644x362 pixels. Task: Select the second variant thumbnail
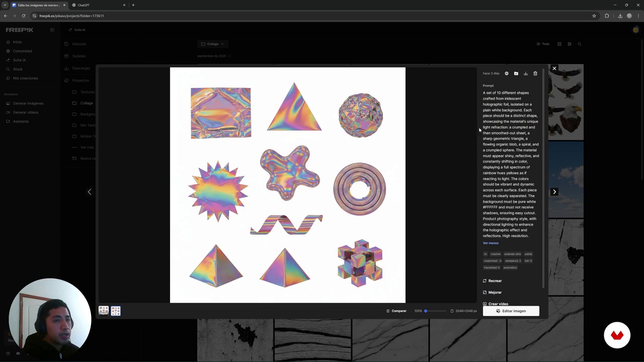(x=116, y=311)
